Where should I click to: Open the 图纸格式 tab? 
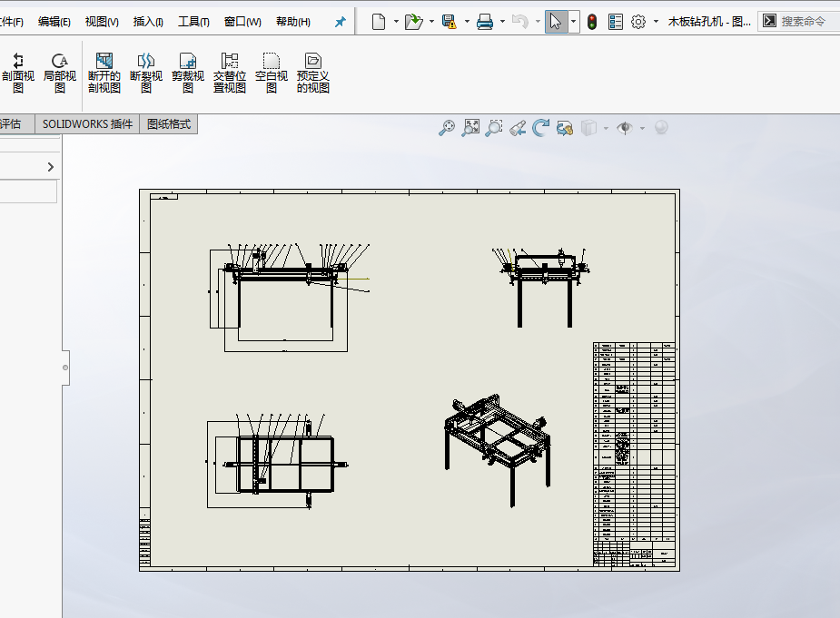point(169,124)
